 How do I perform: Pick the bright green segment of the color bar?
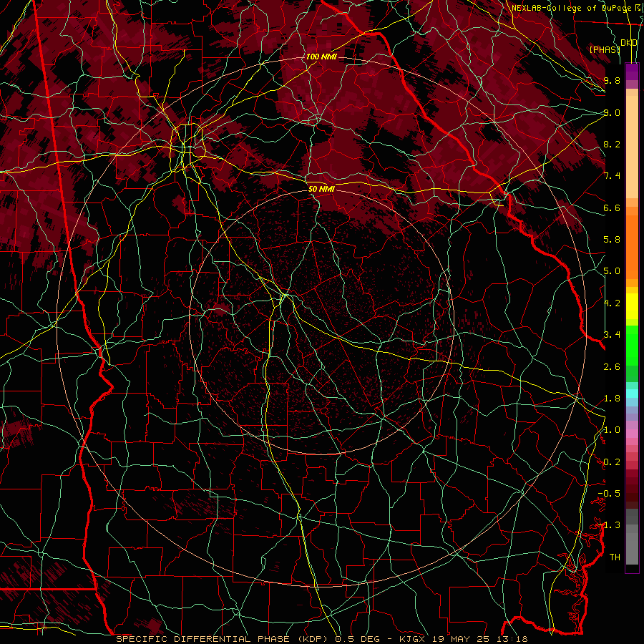632,345
